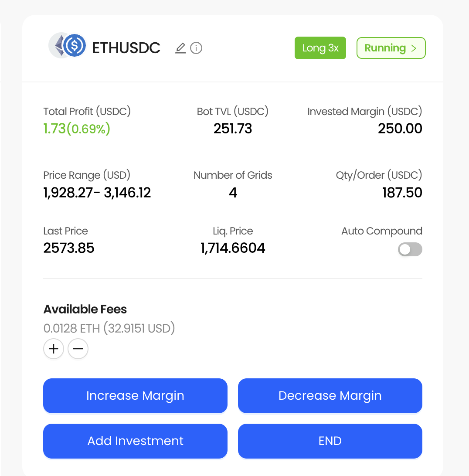Image resolution: width=469 pixels, height=476 pixels.
Task: Click the ETHUSDC trading pair icon
Action: [x=68, y=45]
